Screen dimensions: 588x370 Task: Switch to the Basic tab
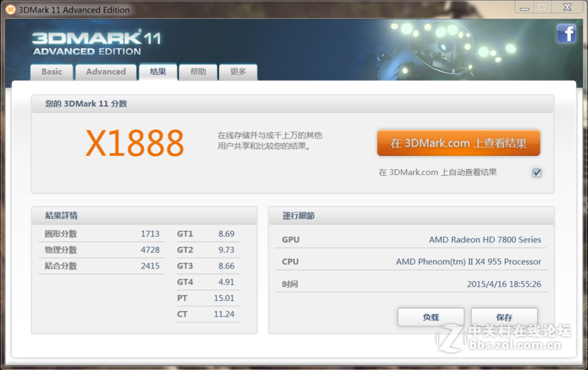click(x=51, y=71)
